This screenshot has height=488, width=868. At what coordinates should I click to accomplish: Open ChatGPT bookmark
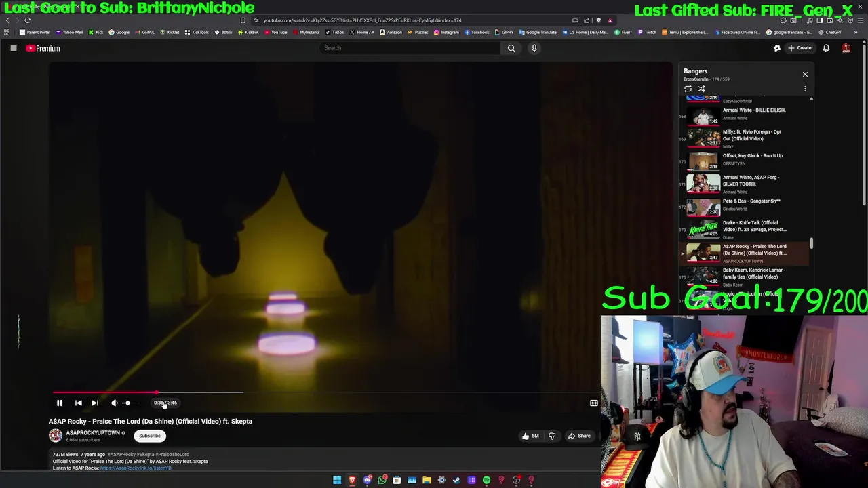(829, 32)
